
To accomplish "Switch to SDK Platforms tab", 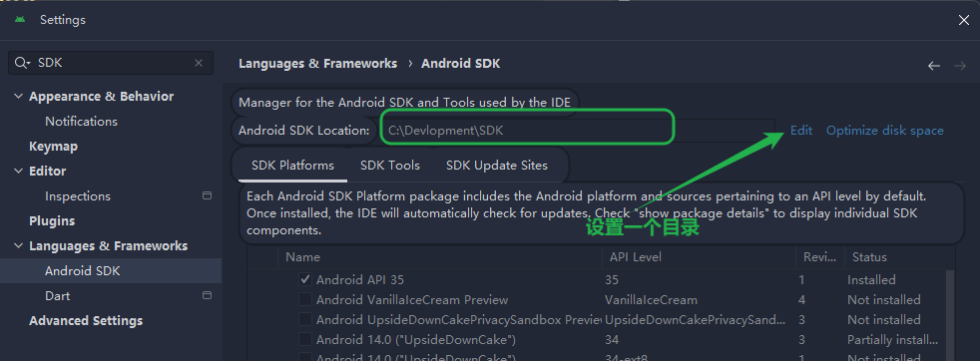I will click(292, 166).
